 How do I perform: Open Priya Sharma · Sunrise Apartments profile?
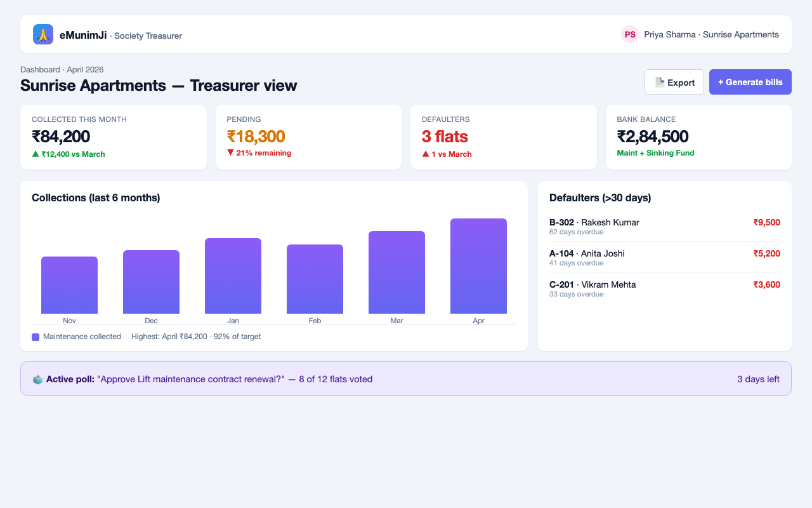[700, 34]
